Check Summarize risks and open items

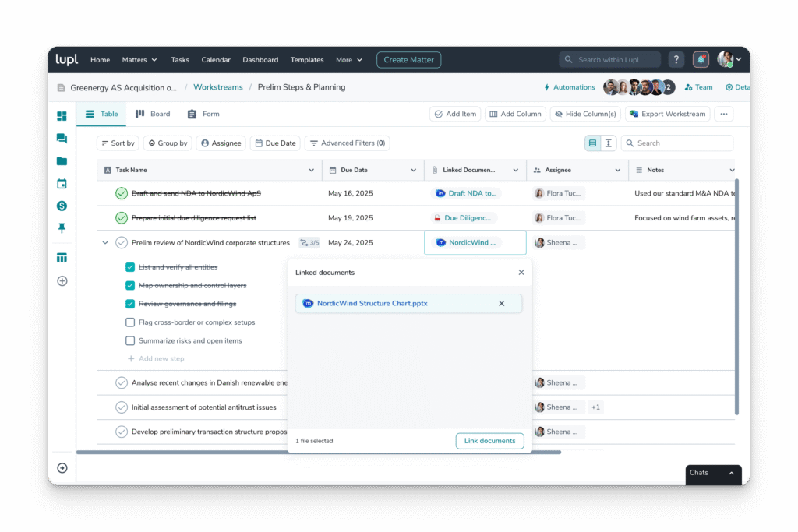click(x=130, y=340)
